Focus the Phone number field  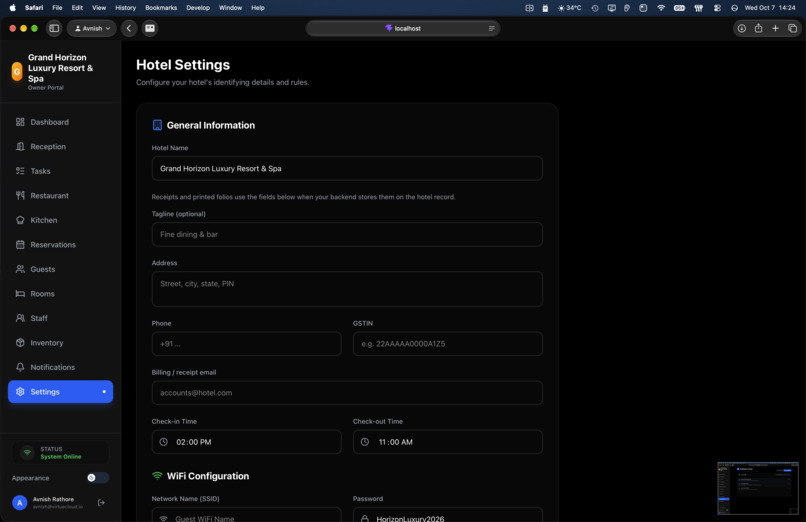[246, 344]
